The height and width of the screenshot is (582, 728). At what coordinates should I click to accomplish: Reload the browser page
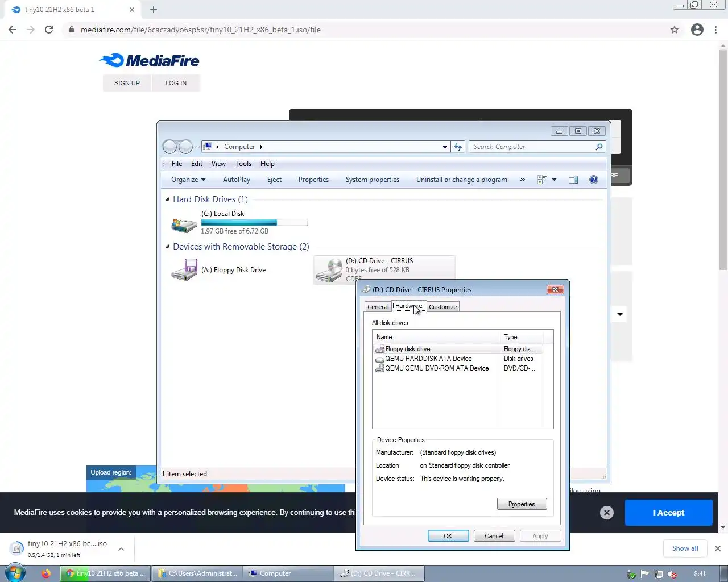[49, 30]
